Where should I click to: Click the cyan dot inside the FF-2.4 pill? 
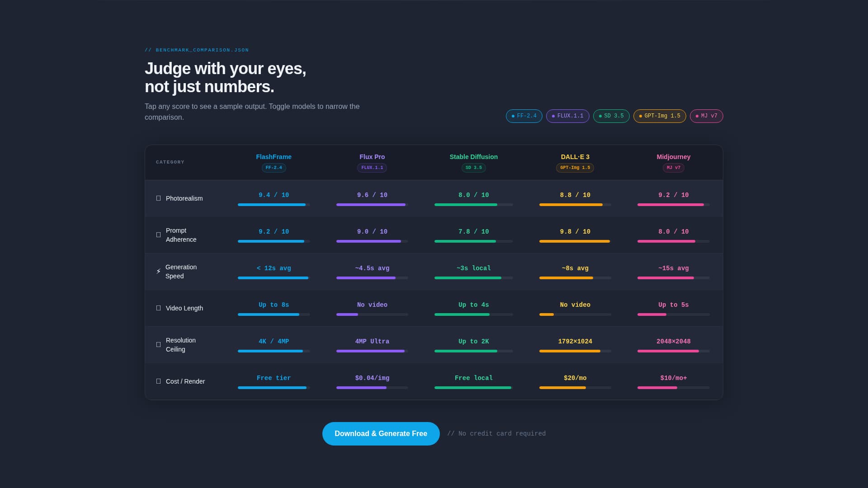513,116
